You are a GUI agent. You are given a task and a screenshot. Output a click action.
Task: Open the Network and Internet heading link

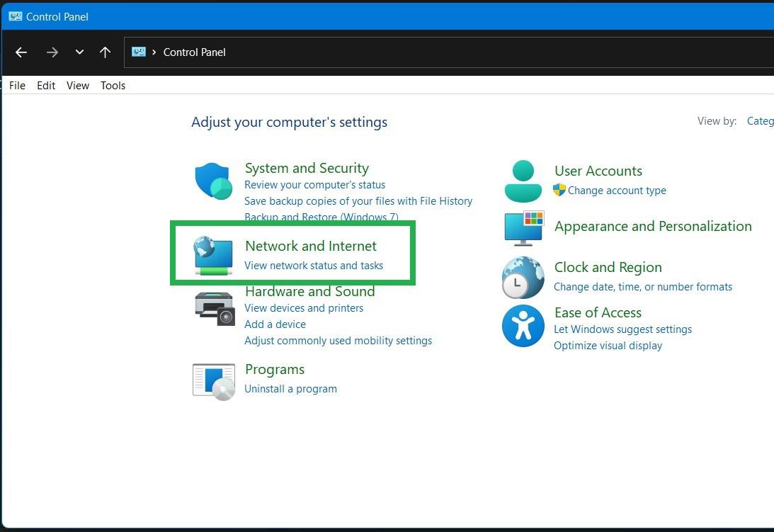point(311,246)
